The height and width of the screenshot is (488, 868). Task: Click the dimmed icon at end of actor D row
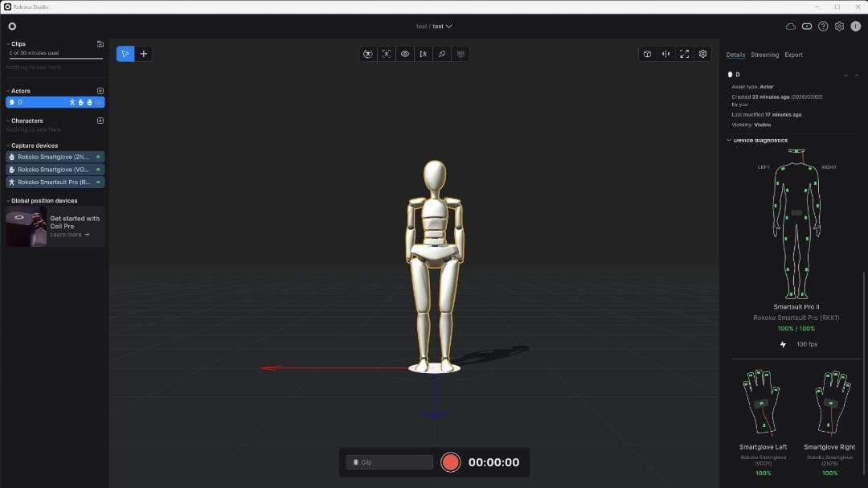(x=98, y=102)
